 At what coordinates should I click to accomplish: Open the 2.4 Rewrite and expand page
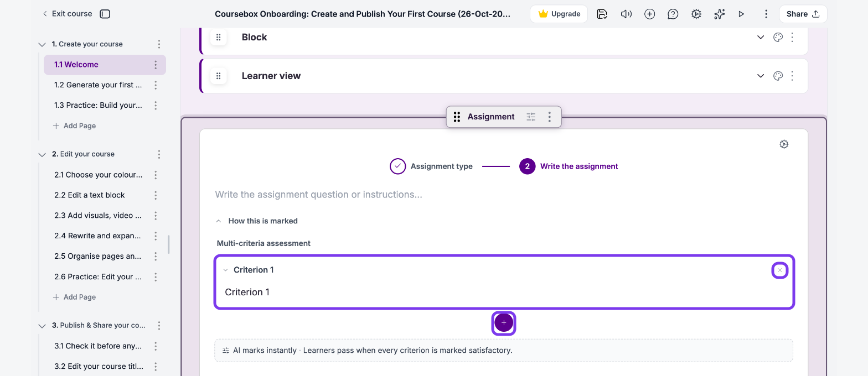(98, 236)
